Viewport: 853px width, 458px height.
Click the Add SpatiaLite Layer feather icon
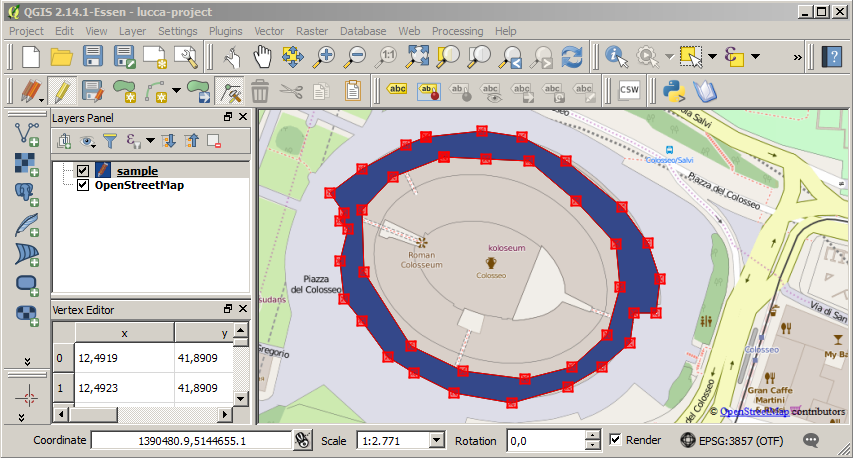[x=27, y=224]
